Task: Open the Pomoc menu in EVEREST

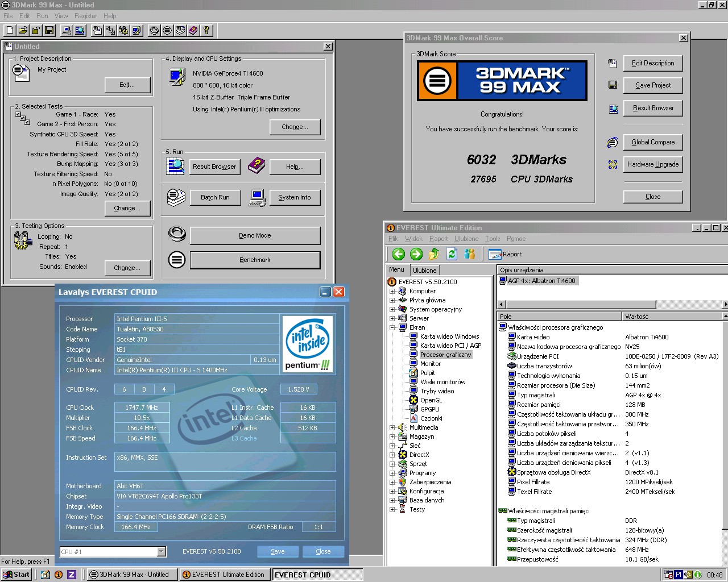Action: tap(516, 239)
